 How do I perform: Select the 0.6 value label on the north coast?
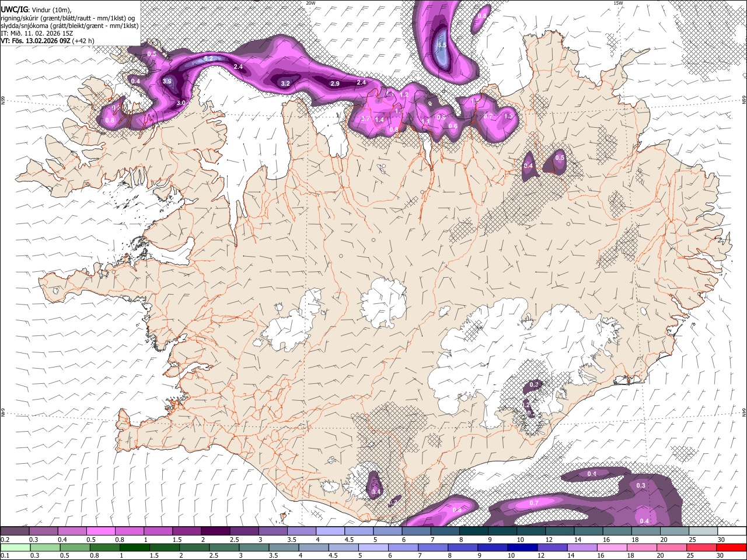(x=453, y=126)
